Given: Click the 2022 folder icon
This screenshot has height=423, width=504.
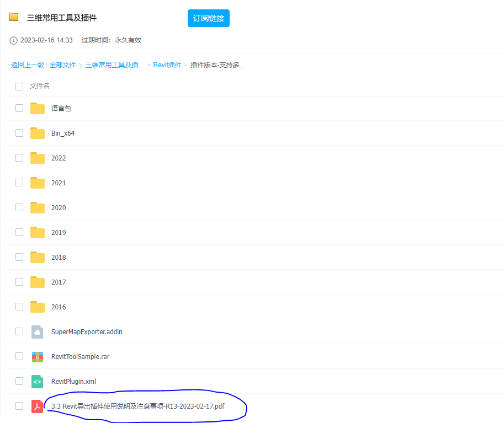Looking at the screenshot, I should tap(38, 158).
